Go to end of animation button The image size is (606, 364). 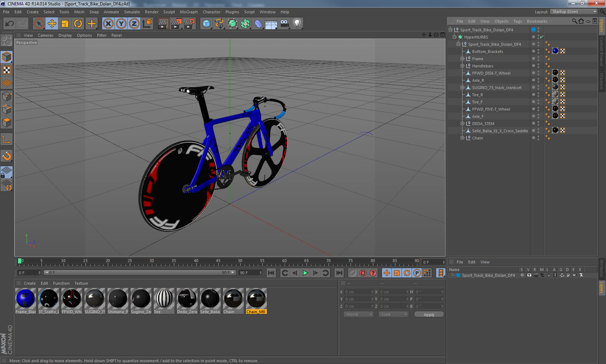tap(339, 273)
